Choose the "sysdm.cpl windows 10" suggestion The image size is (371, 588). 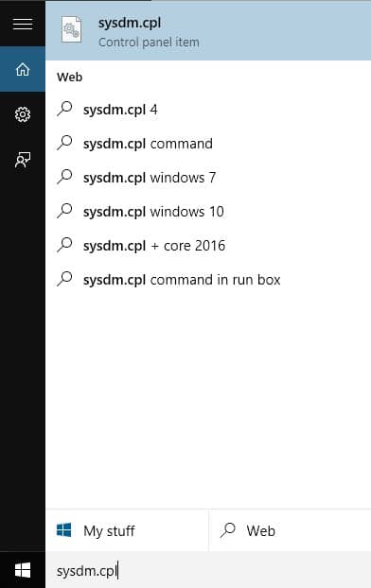tap(208, 212)
